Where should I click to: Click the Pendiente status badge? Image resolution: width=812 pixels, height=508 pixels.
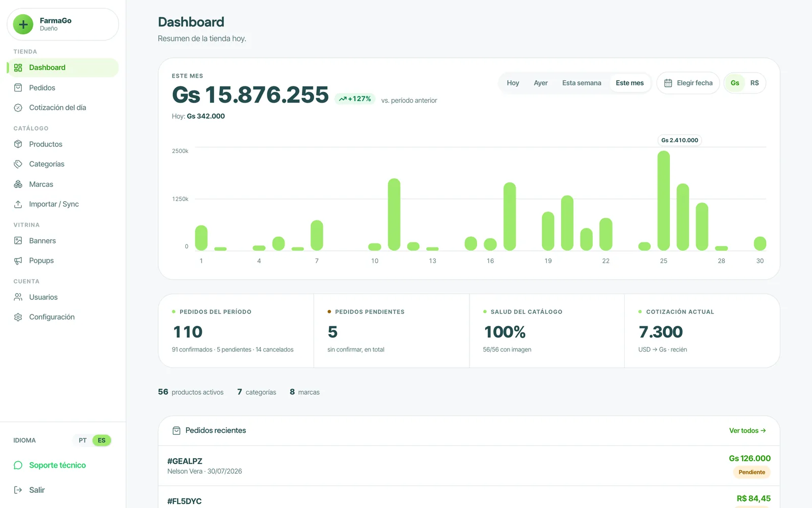[752, 472]
